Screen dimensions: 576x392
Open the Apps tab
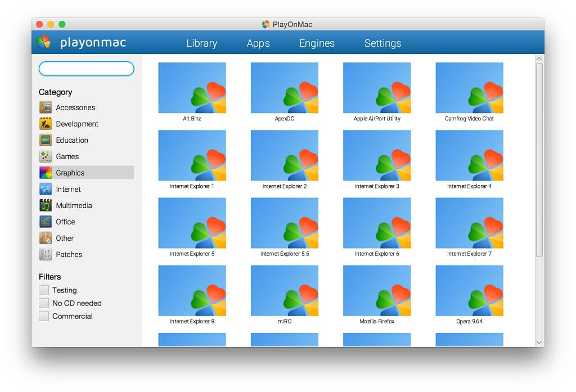coord(258,43)
